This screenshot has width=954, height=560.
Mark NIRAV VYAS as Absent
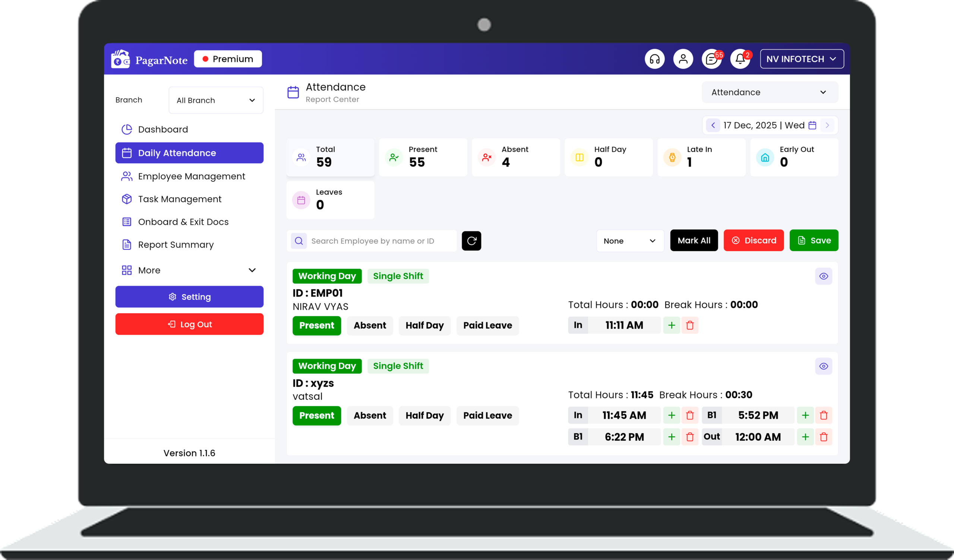click(369, 325)
